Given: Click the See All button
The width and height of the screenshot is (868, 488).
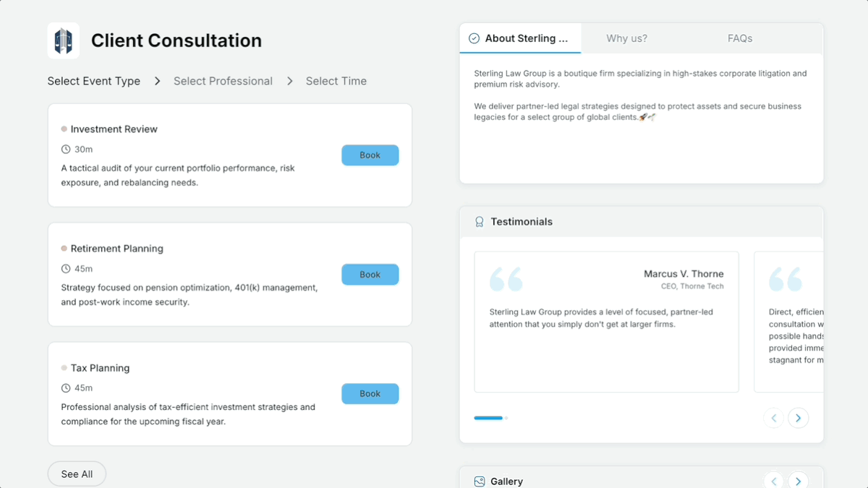Looking at the screenshot, I should pos(77,474).
